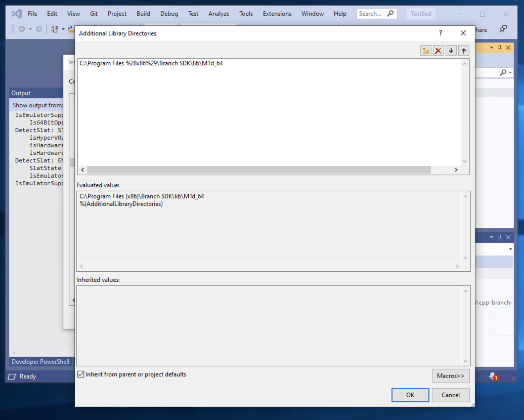
Task: Open notifications bell in status bar
Action: click(x=493, y=376)
